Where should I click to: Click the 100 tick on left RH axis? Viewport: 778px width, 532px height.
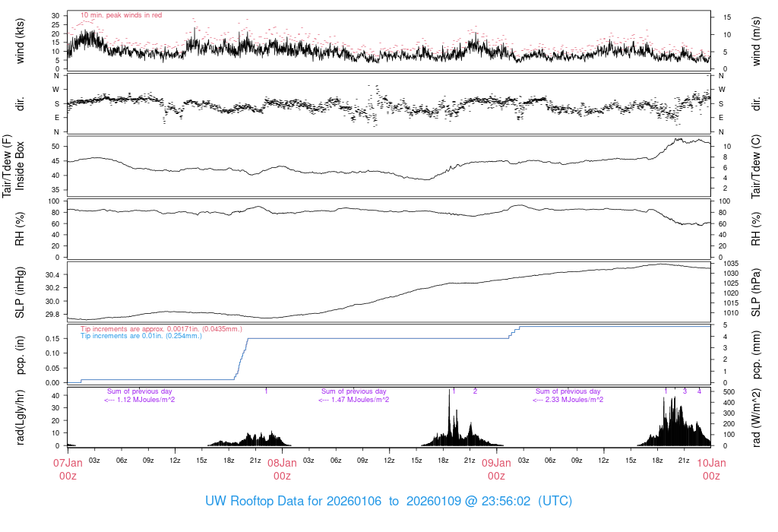(54, 201)
